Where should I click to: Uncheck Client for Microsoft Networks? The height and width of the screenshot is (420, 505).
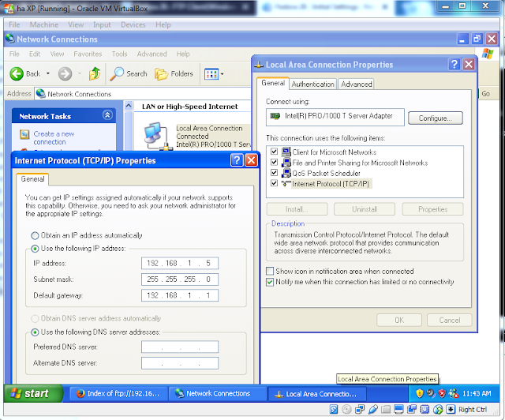click(274, 152)
